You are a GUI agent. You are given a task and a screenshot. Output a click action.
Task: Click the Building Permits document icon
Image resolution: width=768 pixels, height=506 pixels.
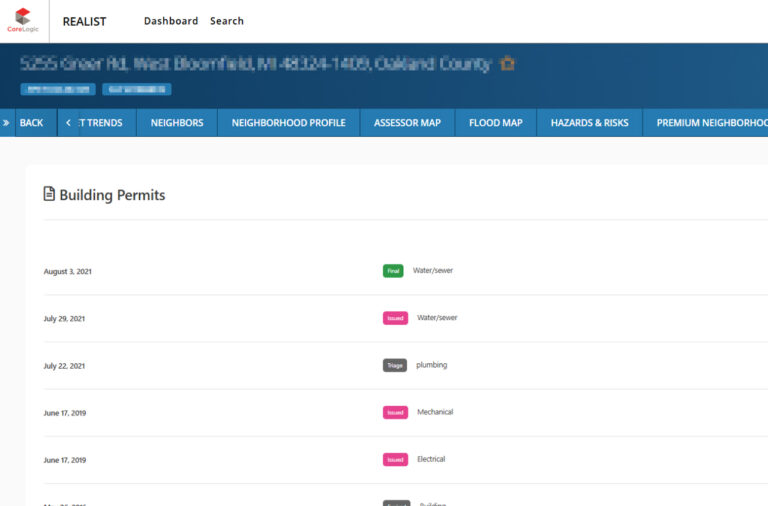(x=49, y=194)
